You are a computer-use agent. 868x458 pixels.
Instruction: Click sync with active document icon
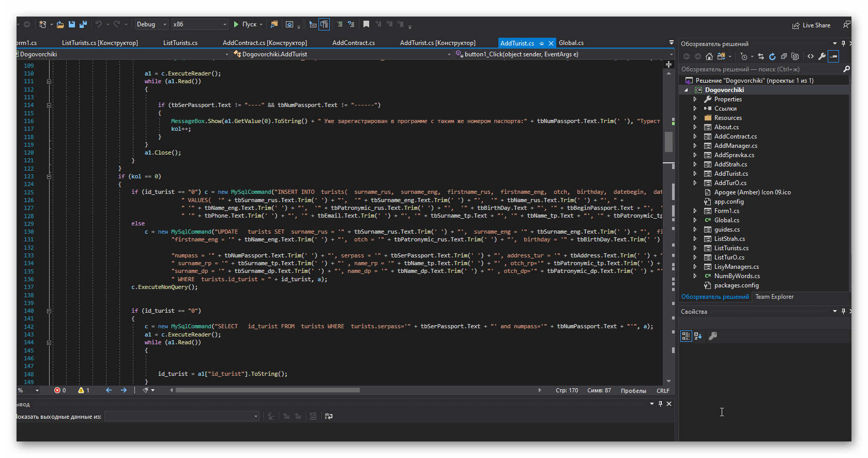(x=761, y=56)
